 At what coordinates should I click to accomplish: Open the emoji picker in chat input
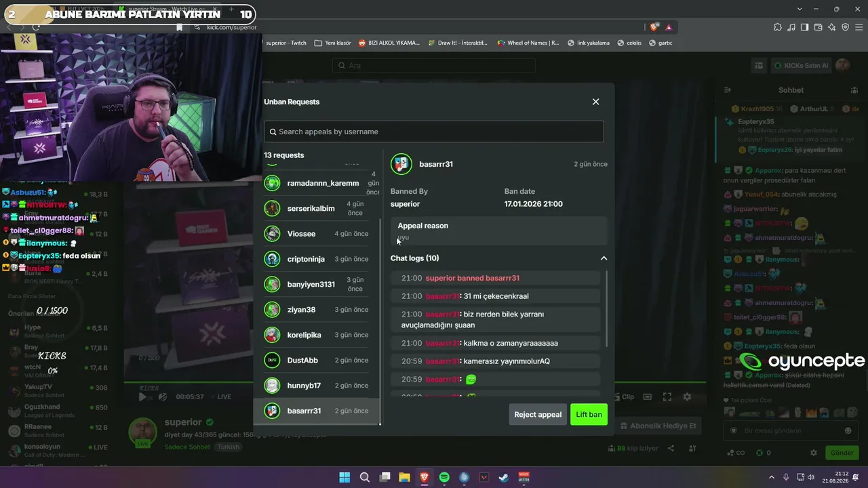(x=848, y=431)
